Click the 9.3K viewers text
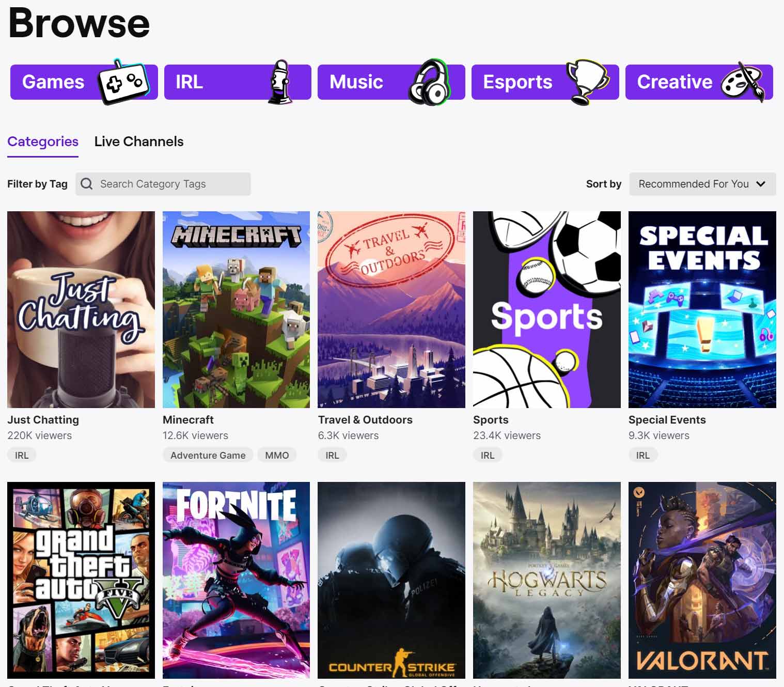 click(659, 435)
